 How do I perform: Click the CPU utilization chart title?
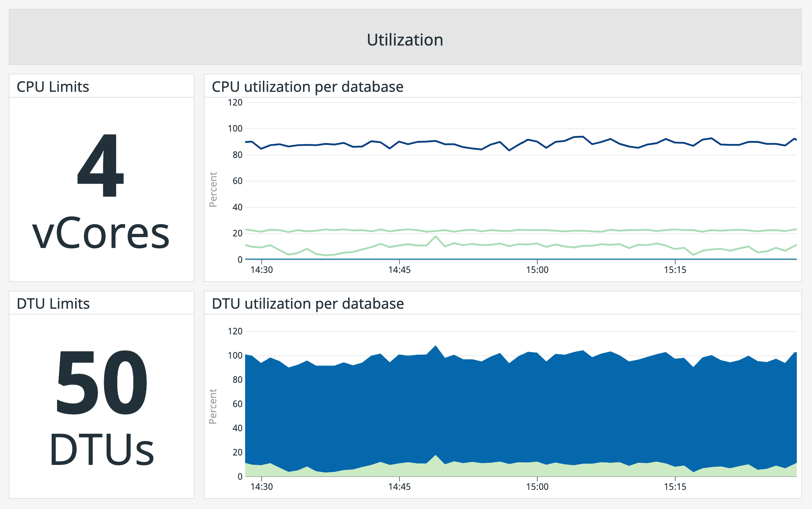point(308,86)
